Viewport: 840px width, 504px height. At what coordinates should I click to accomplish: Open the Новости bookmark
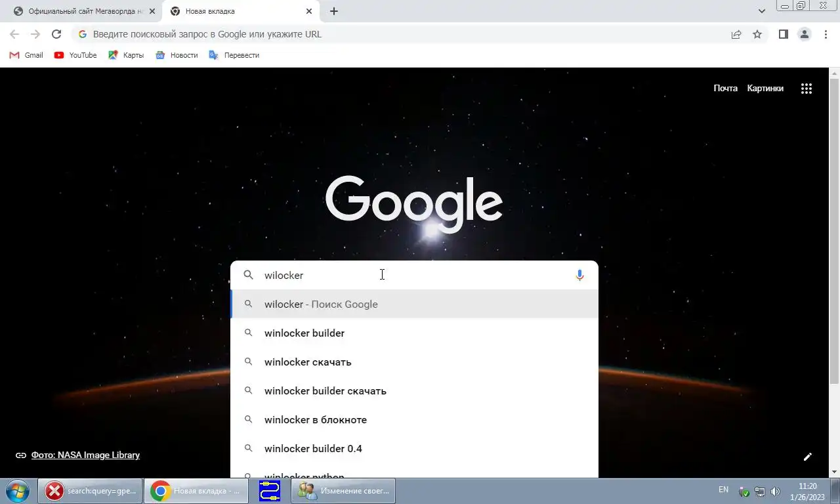pos(177,55)
